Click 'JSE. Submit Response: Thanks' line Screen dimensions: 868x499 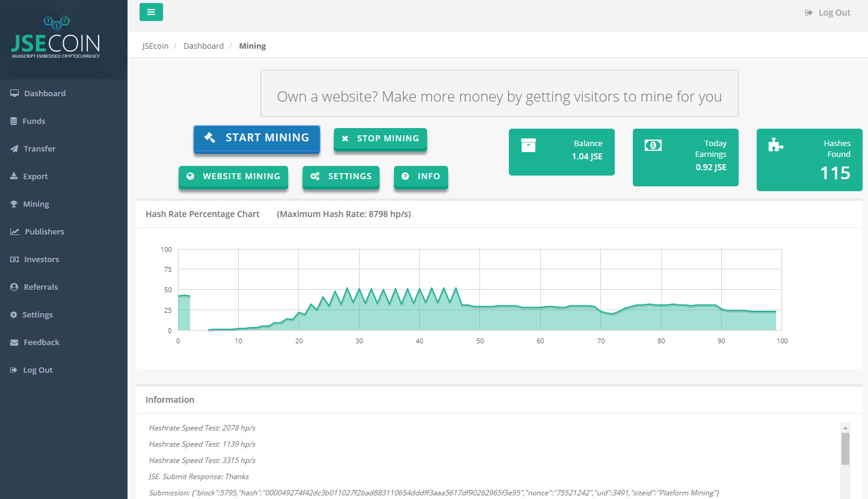click(x=199, y=477)
